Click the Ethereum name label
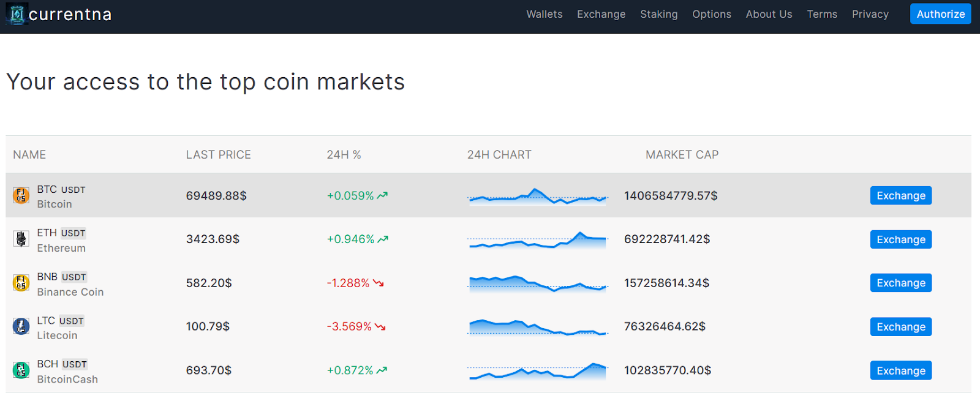Image resolution: width=980 pixels, height=420 pixels. [61, 248]
